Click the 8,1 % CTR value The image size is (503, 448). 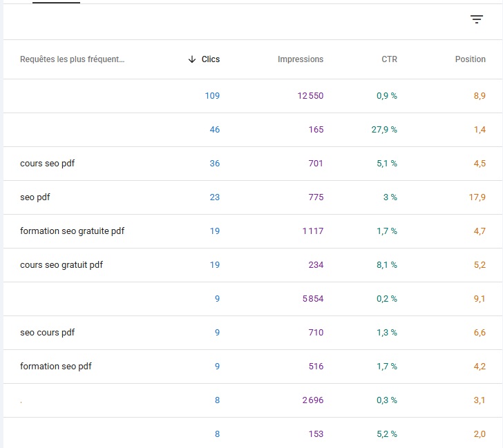pos(386,265)
